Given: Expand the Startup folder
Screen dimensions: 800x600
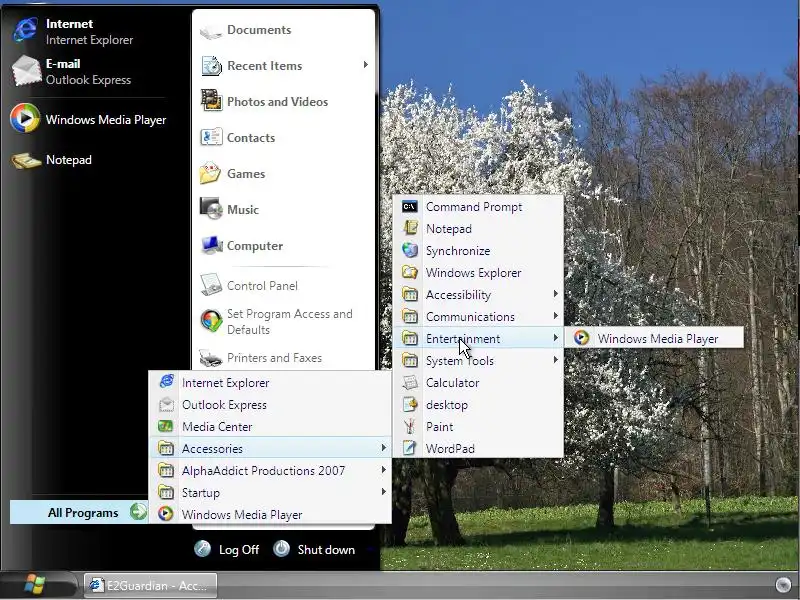Looking at the screenshot, I should point(270,492).
